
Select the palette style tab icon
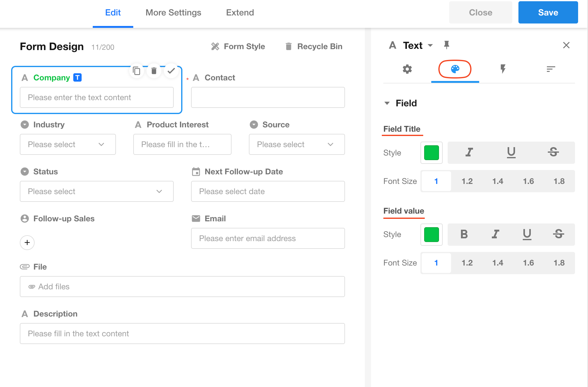[x=455, y=69]
